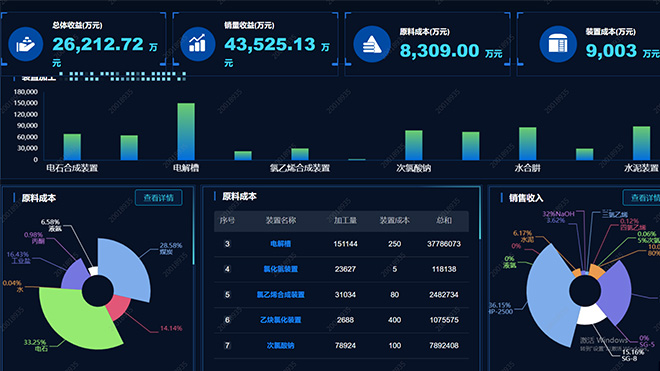The width and height of the screenshot is (660, 371).
Task: Click the 26,212.72 total revenue value
Action: pos(98,44)
